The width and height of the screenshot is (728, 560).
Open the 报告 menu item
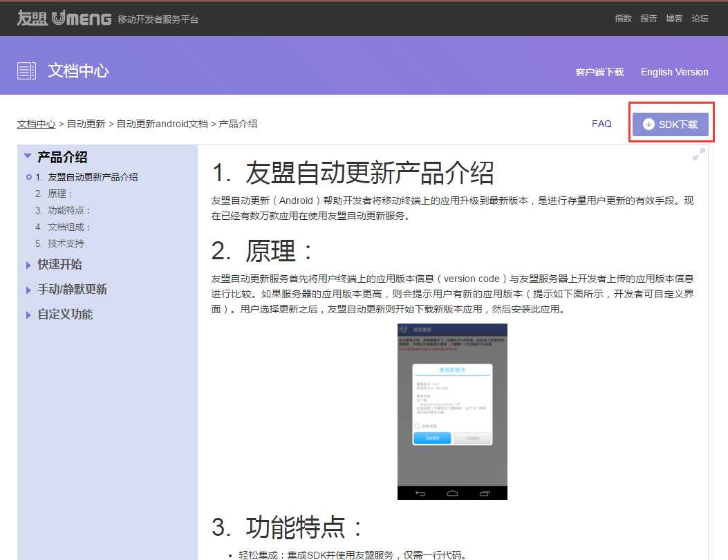tap(648, 19)
